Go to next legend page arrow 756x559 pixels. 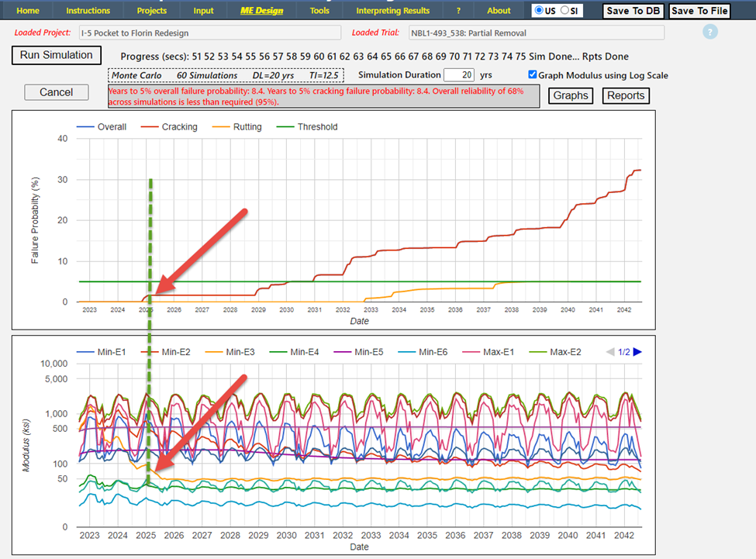[x=638, y=352]
